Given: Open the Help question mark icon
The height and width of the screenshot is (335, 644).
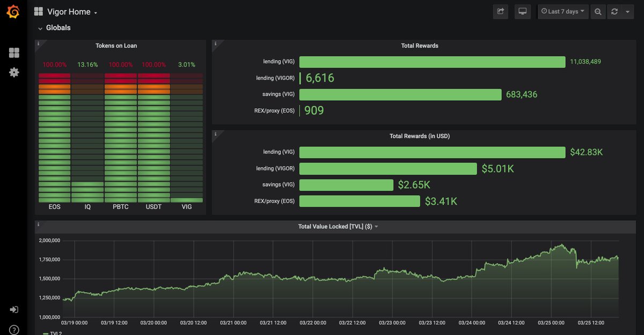Looking at the screenshot, I should pos(14,330).
